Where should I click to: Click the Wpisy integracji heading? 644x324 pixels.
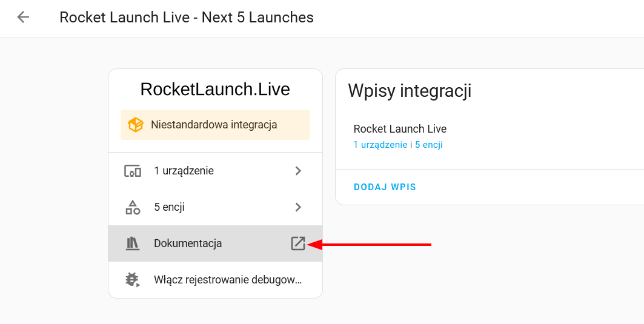tap(410, 90)
